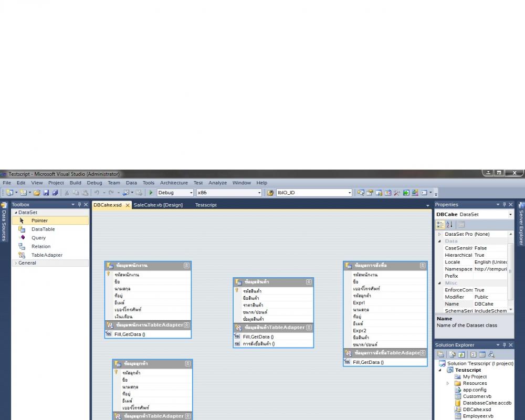The height and width of the screenshot is (420, 525).
Task: Open the Debug configuration dropdown
Action: tap(191, 193)
